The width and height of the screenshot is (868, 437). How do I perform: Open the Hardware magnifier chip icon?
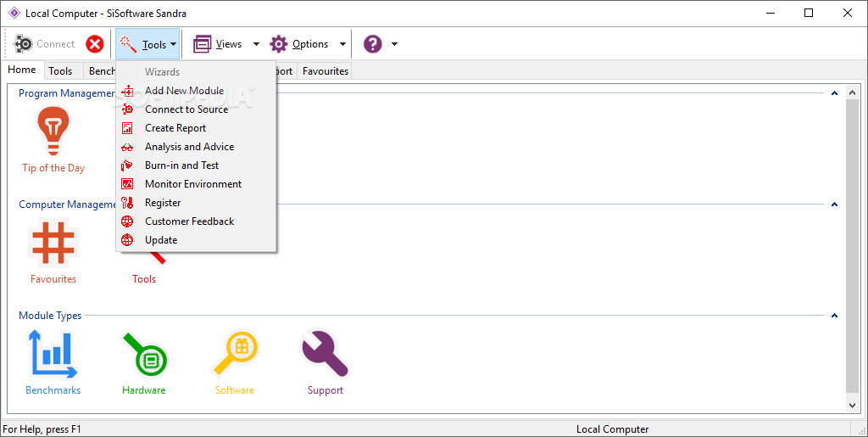click(144, 354)
